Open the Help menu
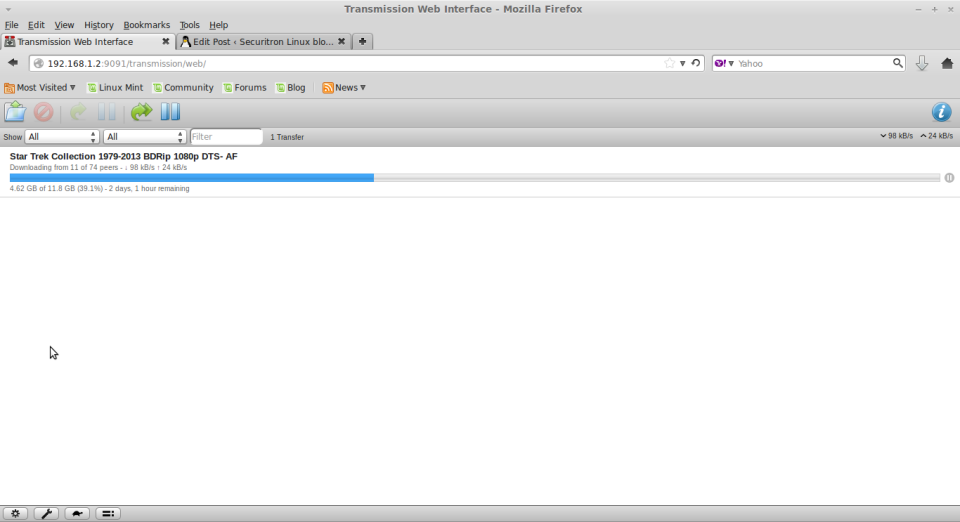960x522 pixels. coord(219,25)
